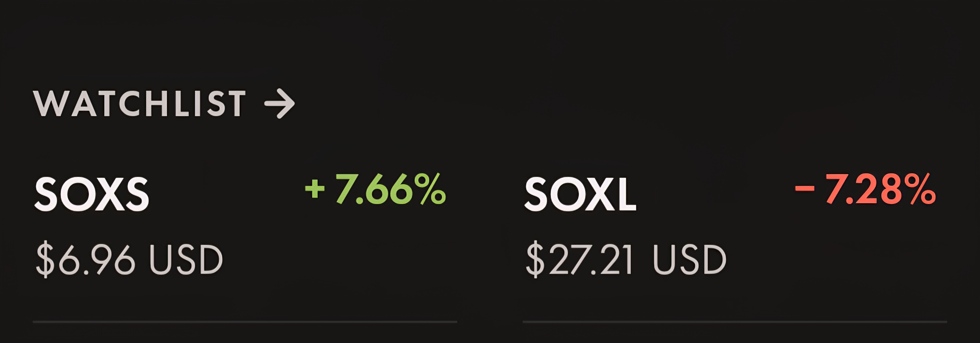Click the WATCHLIST heading text
Screen dimensions: 980x343
pyautogui.click(x=140, y=103)
